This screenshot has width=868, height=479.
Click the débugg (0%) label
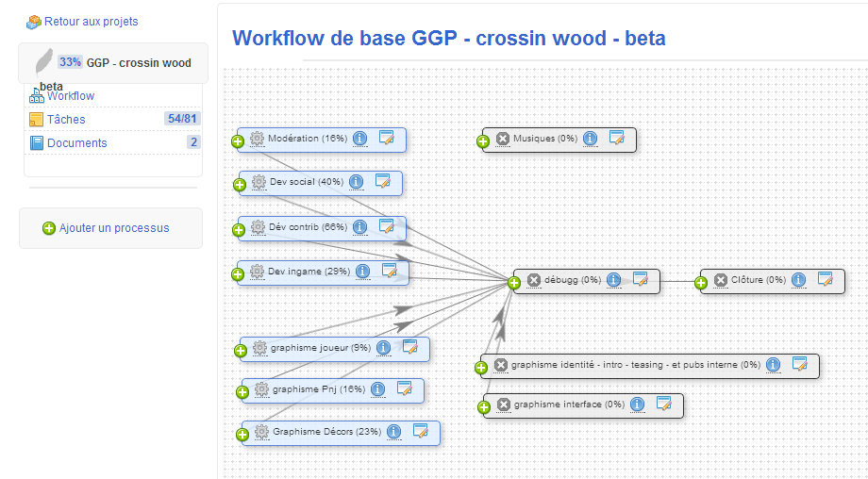click(573, 280)
